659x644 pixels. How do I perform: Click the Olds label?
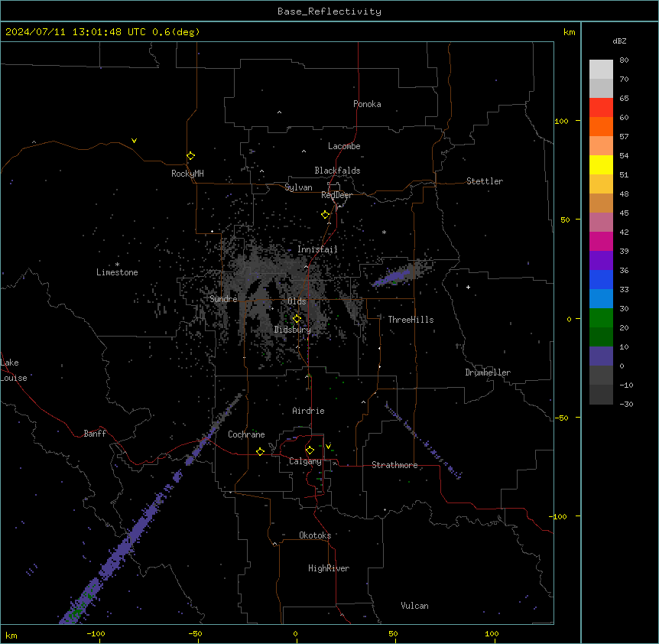297,301
